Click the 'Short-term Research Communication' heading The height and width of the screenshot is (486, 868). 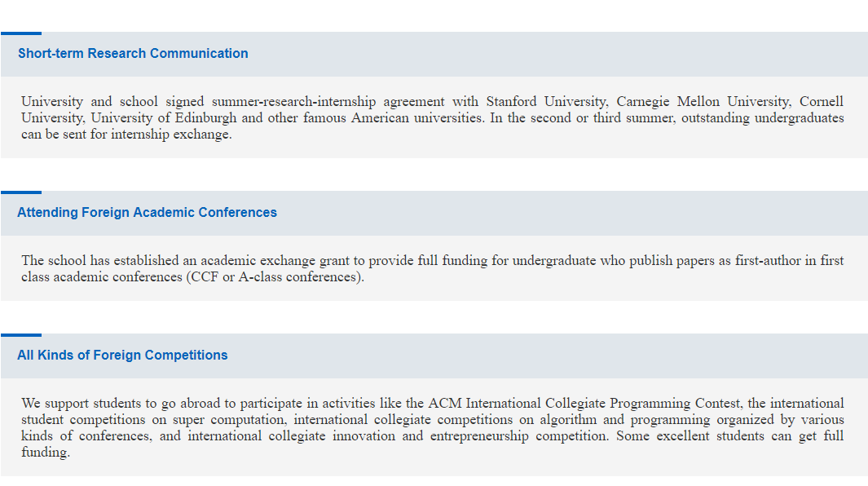click(x=133, y=54)
